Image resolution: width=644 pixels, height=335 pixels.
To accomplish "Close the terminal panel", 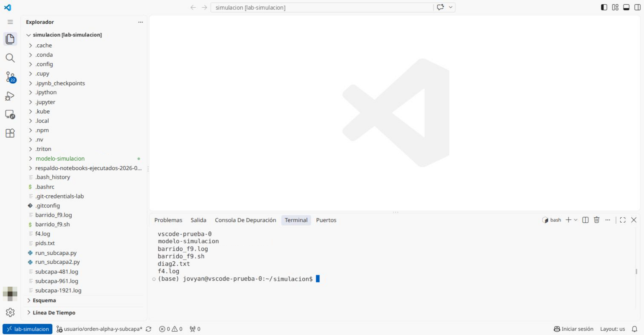I will (634, 220).
